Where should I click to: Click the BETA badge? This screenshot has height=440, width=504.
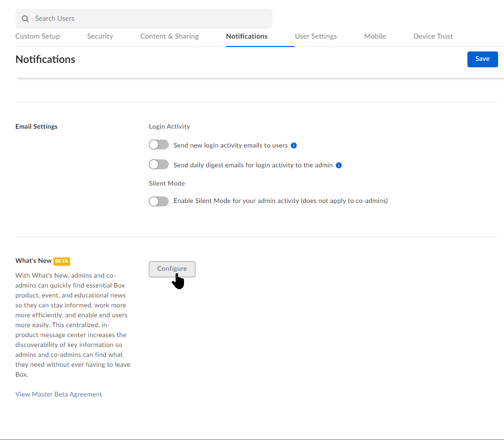[62, 261]
